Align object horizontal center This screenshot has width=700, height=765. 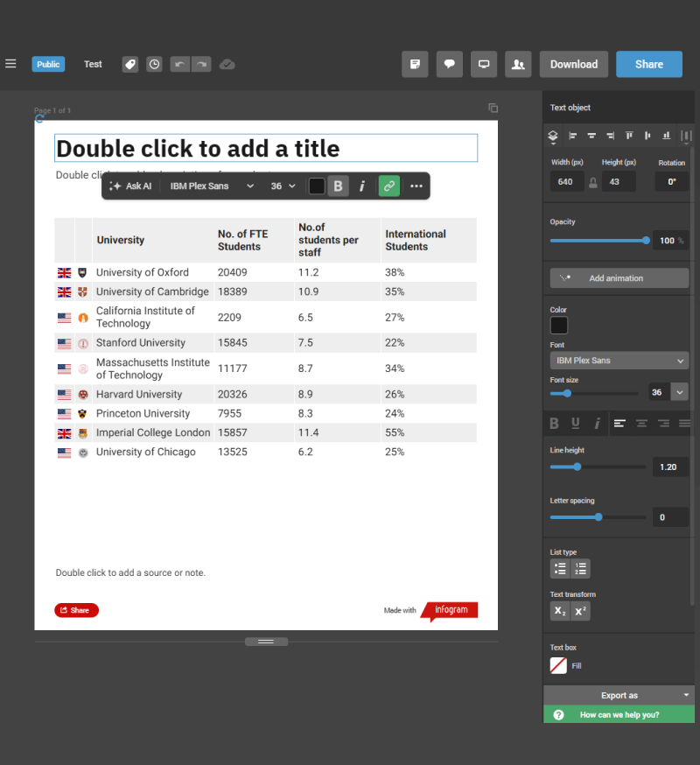(x=591, y=136)
